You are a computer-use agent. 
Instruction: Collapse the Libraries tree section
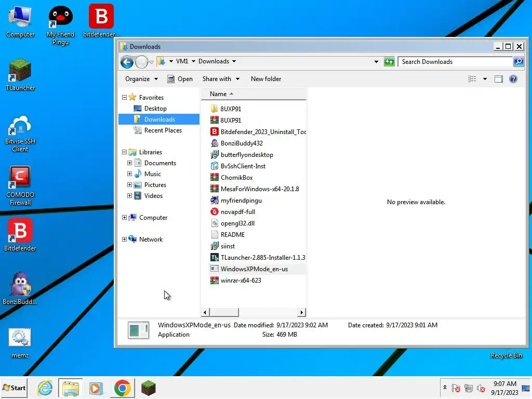pyautogui.click(x=125, y=152)
